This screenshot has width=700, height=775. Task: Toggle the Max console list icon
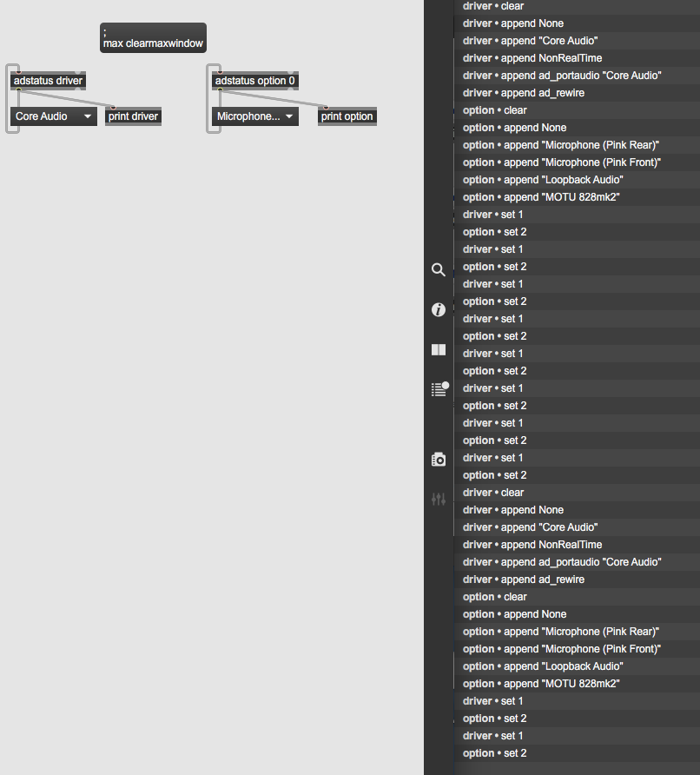(439, 389)
